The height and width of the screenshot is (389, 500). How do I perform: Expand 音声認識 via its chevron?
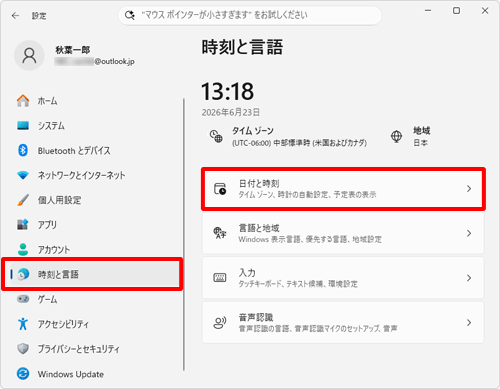469,322
